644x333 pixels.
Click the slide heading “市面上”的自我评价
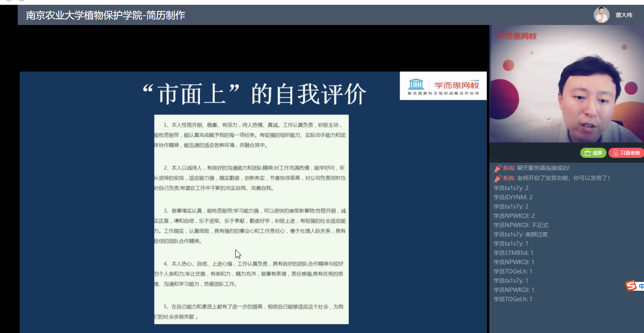point(254,94)
